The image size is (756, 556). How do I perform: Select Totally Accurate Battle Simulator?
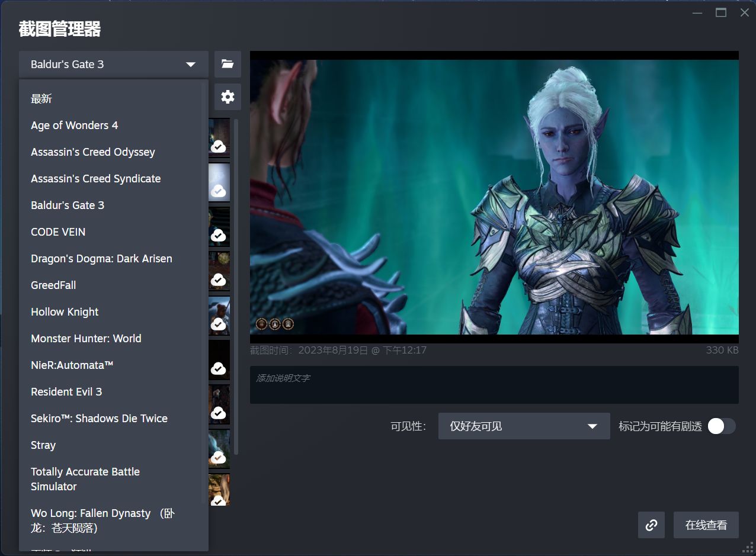(x=114, y=479)
